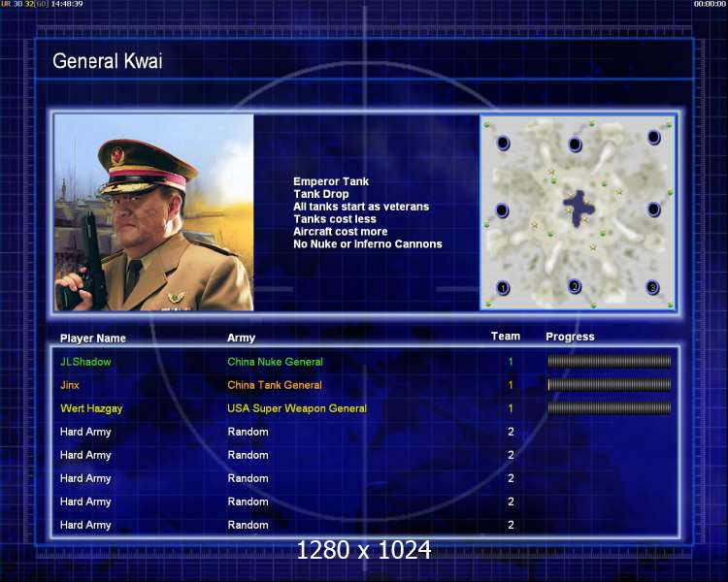Viewport: 728px width, 582px height.
Task: Click the "Army" column header
Action: (x=241, y=338)
